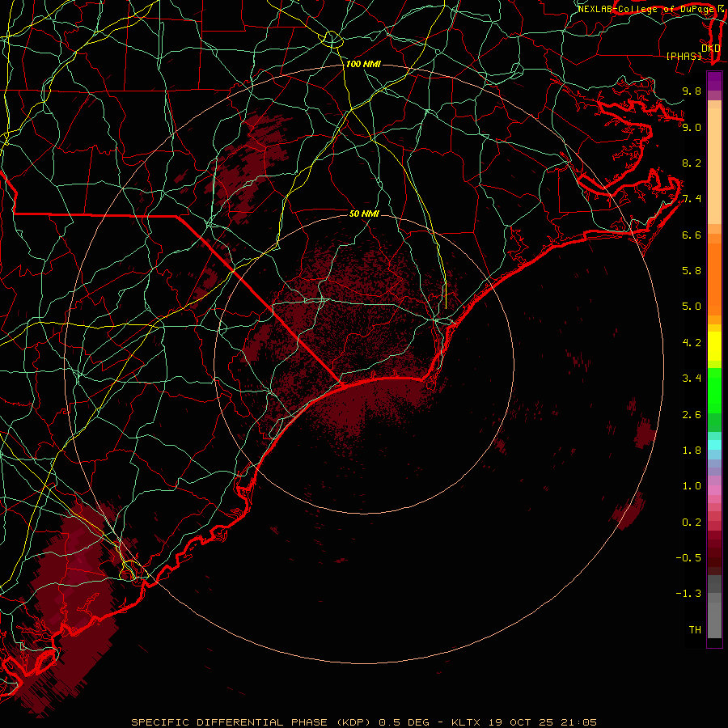Click the Specific Differential Phase KLTX caption

pyautogui.click(x=364, y=722)
